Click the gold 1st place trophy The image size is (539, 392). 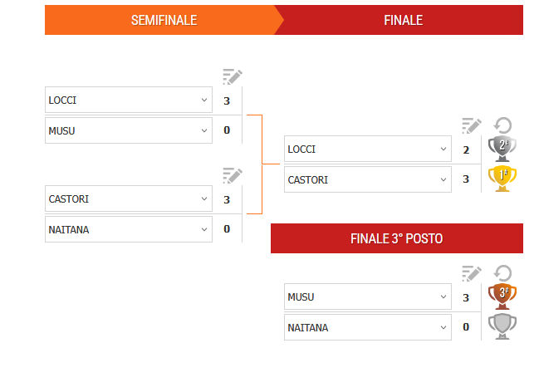pos(502,179)
